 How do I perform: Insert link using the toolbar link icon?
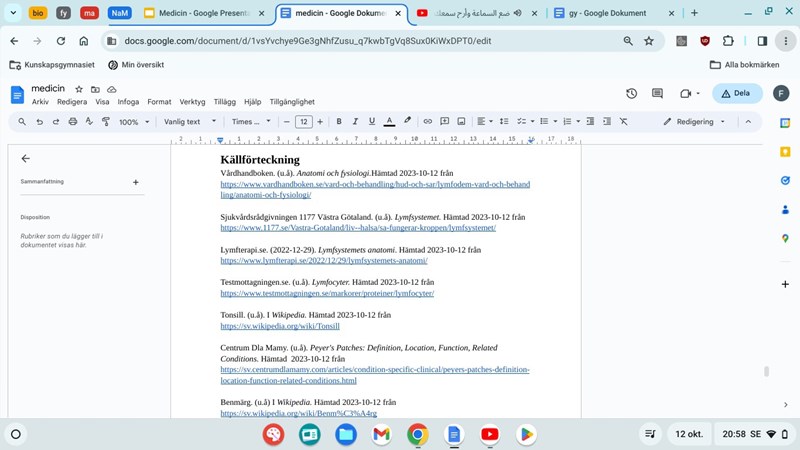click(428, 121)
